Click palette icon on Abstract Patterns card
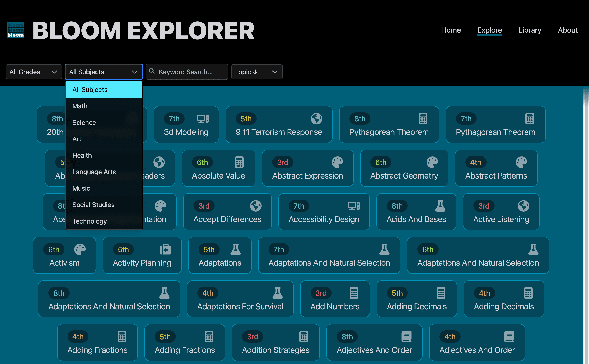 [x=521, y=162]
